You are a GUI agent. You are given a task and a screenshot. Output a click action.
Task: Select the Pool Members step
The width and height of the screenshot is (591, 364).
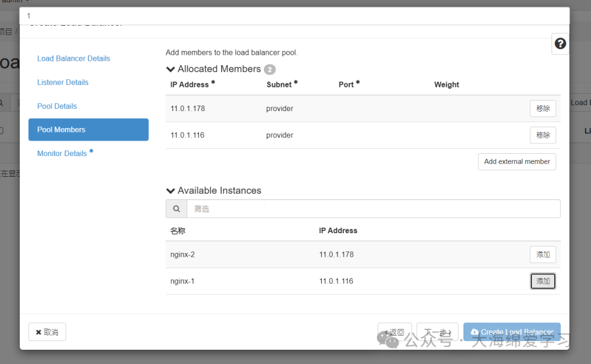point(61,130)
